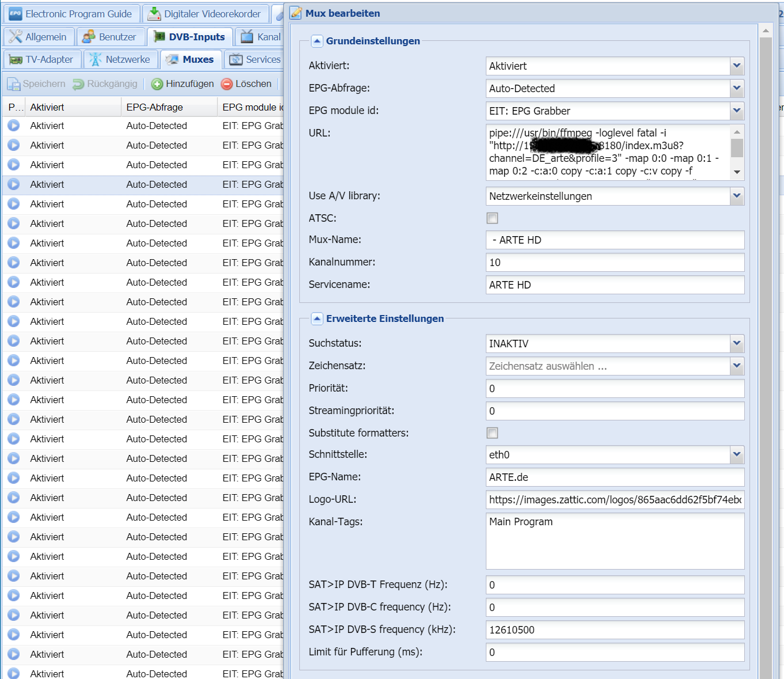Sort by the EPG-Abfrage column header
The height and width of the screenshot is (679, 784).
pyautogui.click(x=170, y=107)
